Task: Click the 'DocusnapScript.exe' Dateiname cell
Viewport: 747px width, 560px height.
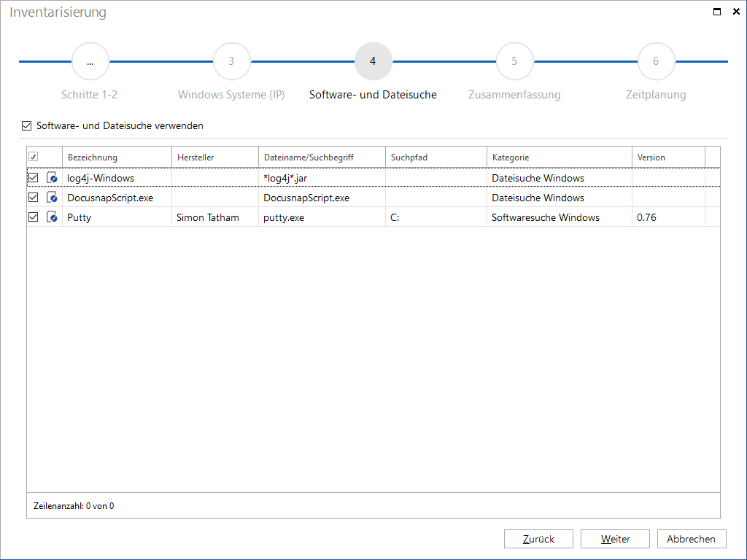Action: coord(322,198)
